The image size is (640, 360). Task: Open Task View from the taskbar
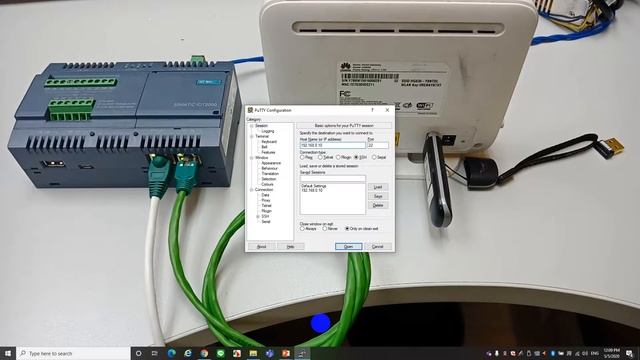[x=155, y=353]
